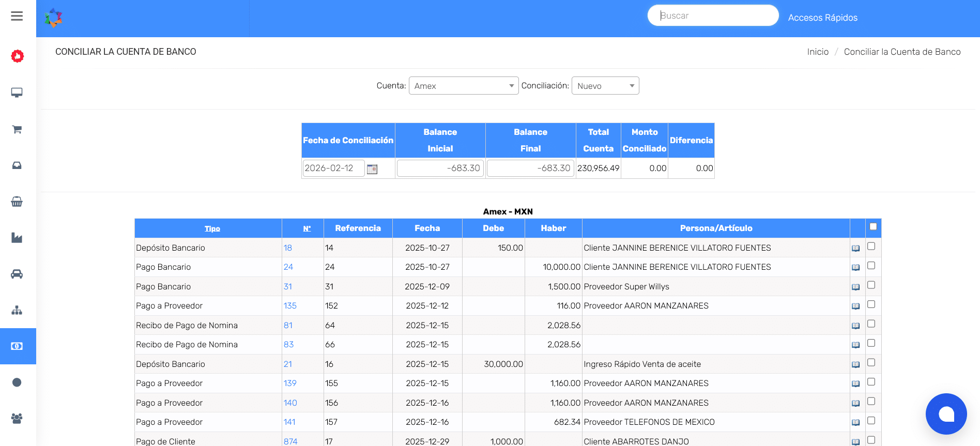Viewport: 980px width, 446px height.
Task: Open transaction number 874 link
Action: point(290,441)
